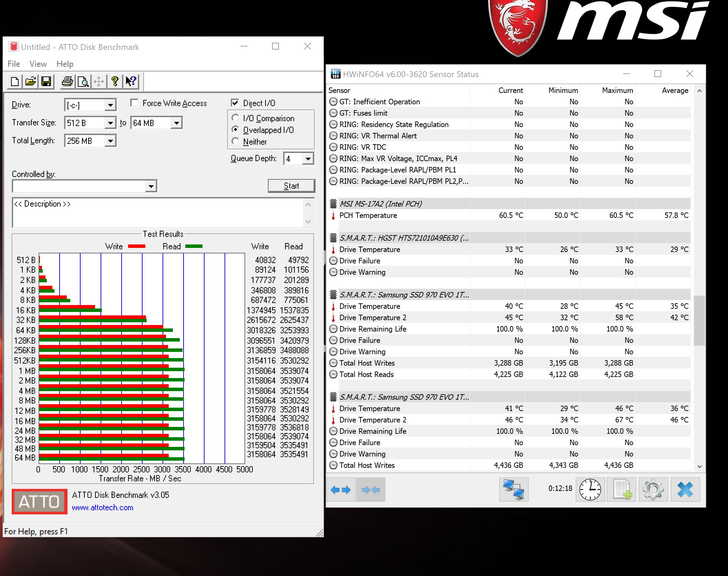The height and width of the screenshot is (576, 728).
Task: Click the clock reset icon in HWiNFO
Action: point(590,490)
